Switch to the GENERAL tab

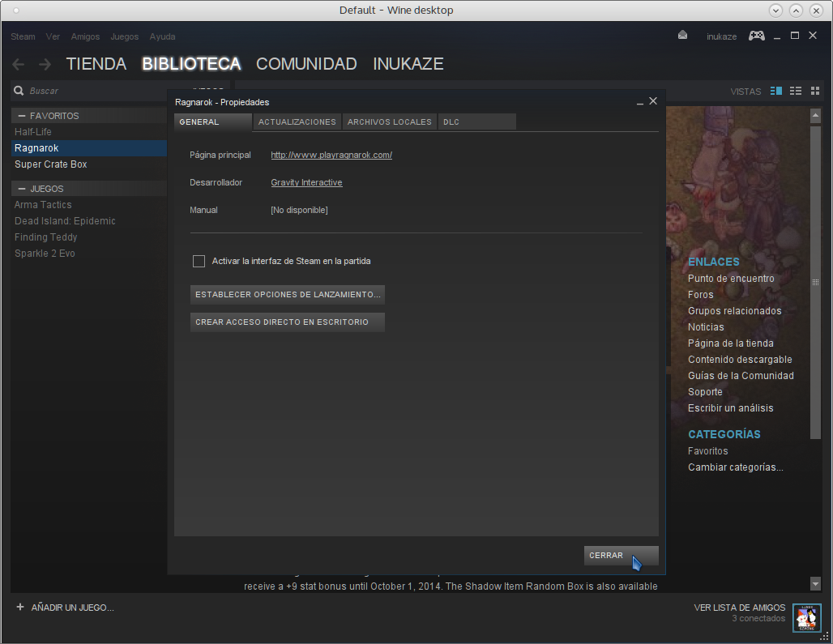pos(212,122)
